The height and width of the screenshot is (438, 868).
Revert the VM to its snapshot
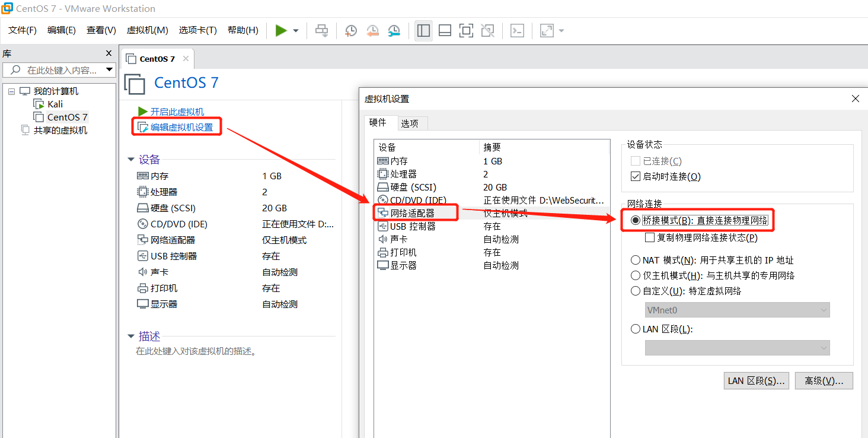(372, 30)
